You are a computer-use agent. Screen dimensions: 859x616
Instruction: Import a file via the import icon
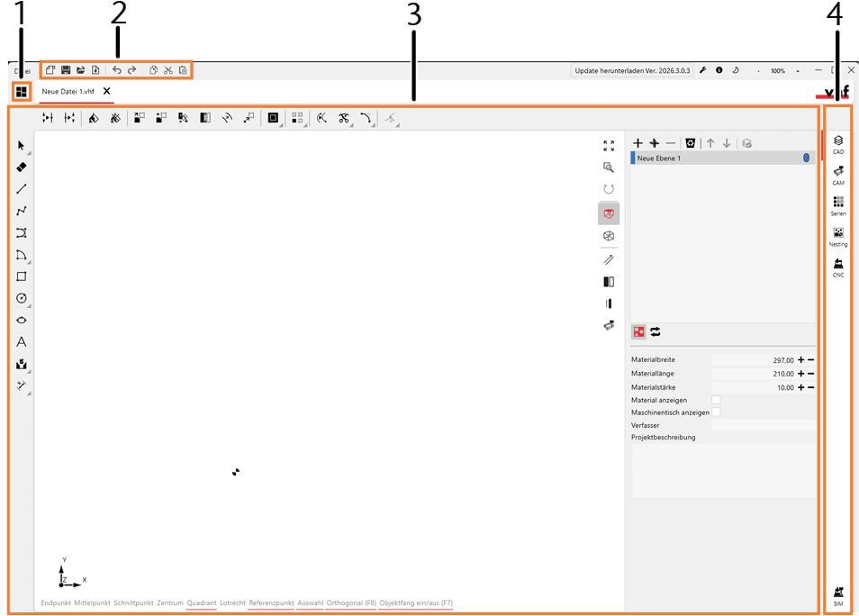[95, 70]
